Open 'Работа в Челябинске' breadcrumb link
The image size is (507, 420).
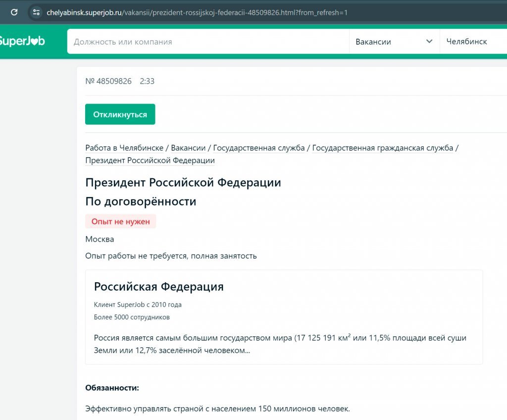pyautogui.click(x=124, y=148)
